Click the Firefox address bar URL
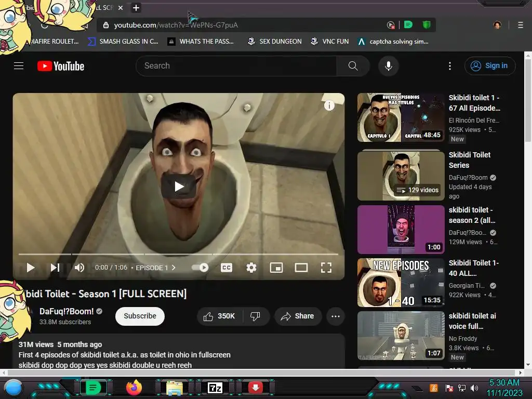The width and height of the screenshot is (532, 399). tap(176, 25)
